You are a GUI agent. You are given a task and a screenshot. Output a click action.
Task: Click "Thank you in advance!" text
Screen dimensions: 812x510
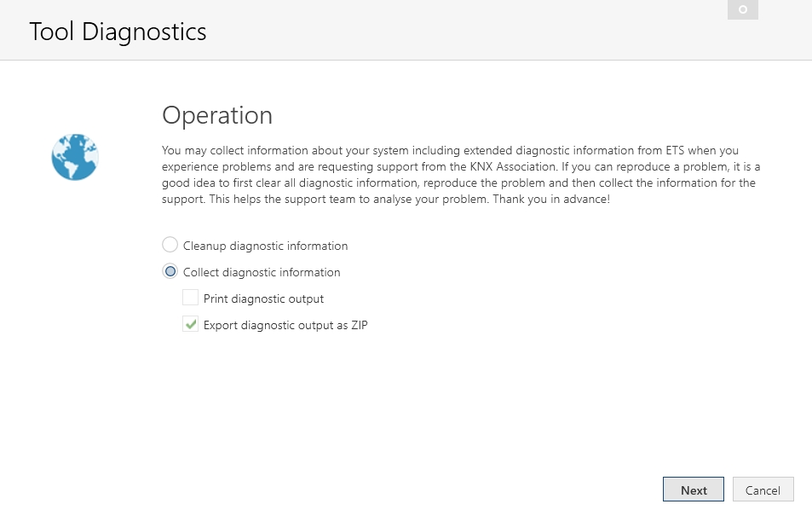[x=551, y=199]
